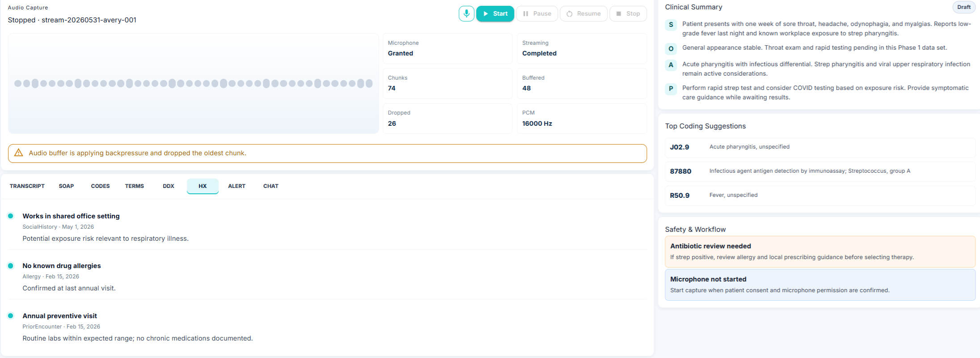Screen dimensions: 980x358
Task: Select the HX tab
Action: tap(203, 186)
